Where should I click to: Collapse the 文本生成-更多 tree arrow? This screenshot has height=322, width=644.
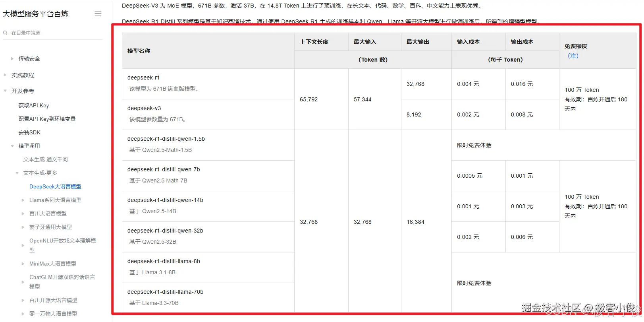coord(17,173)
